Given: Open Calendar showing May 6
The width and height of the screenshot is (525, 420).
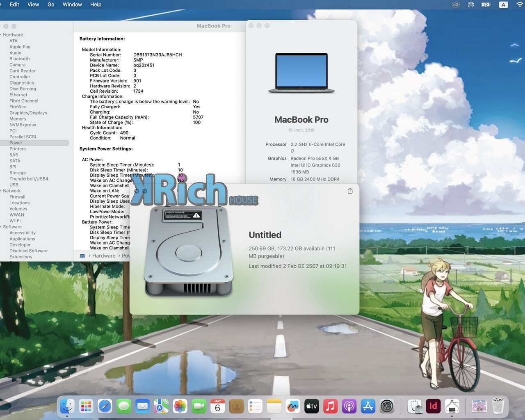Looking at the screenshot, I should 218,406.
